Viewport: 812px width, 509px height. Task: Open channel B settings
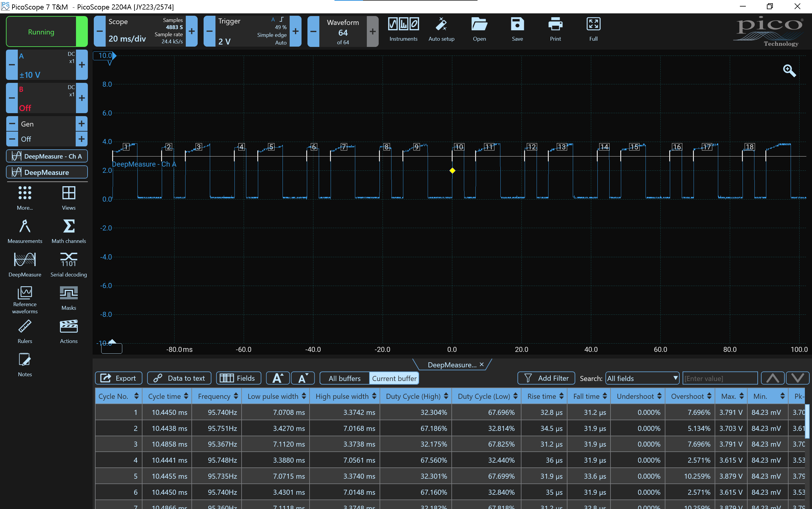[x=47, y=98]
